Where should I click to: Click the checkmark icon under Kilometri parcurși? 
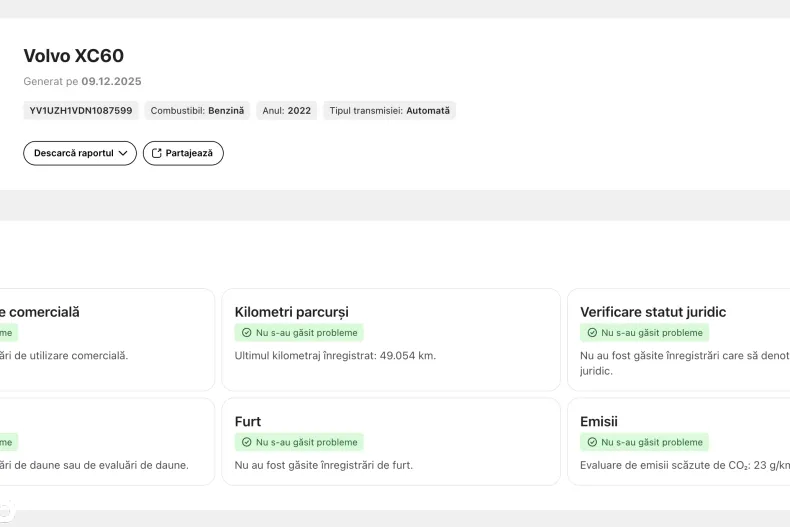pos(246,332)
